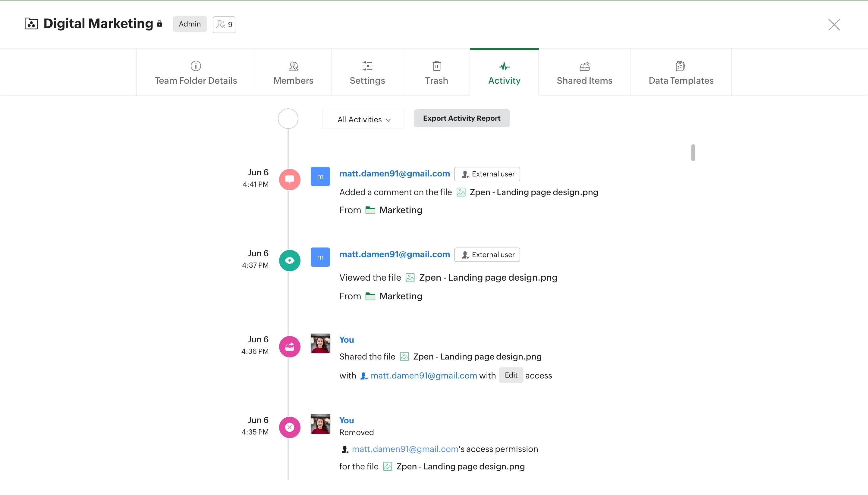This screenshot has height=495, width=868.
Task: Click the activity list scrollbar thumb
Action: (693, 153)
